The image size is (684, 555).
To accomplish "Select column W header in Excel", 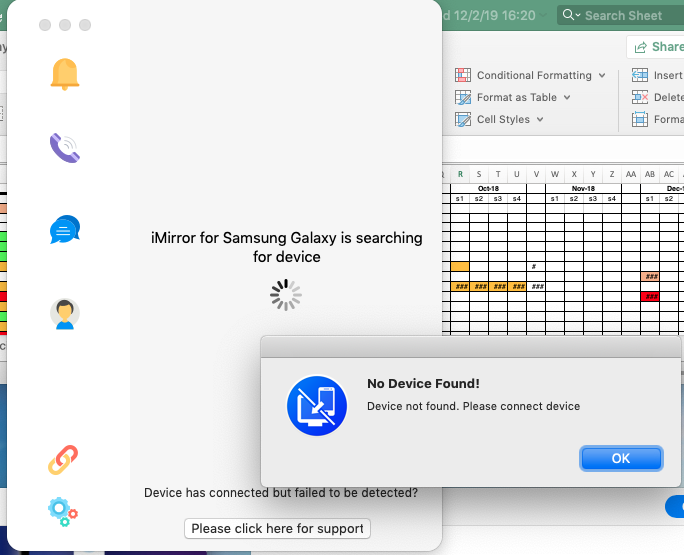I will 555,174.
